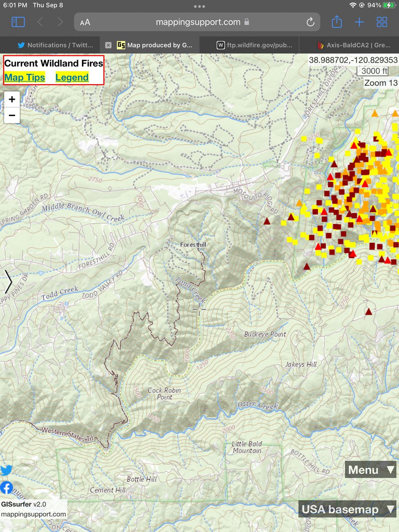
Task: Zoom out with the map minus button
Action: (x=12, y=115)
